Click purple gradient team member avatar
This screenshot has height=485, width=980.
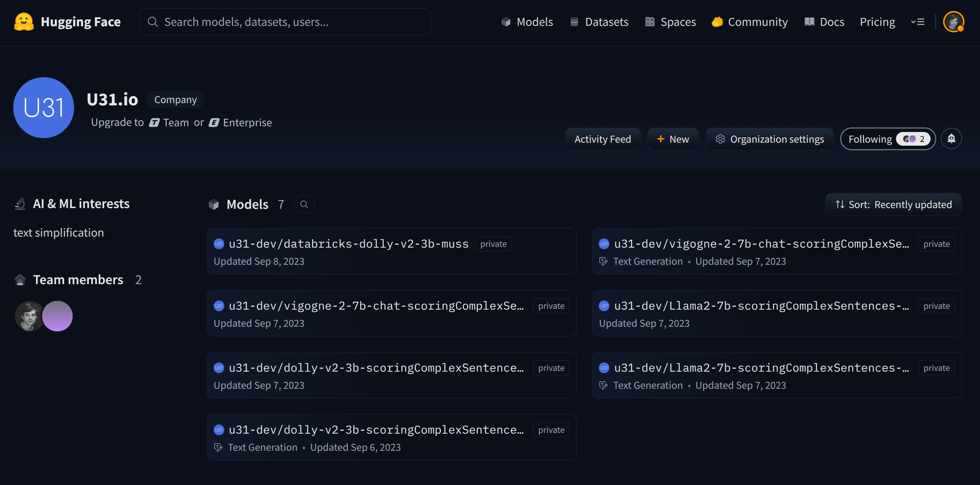click(x=57, y=316)
